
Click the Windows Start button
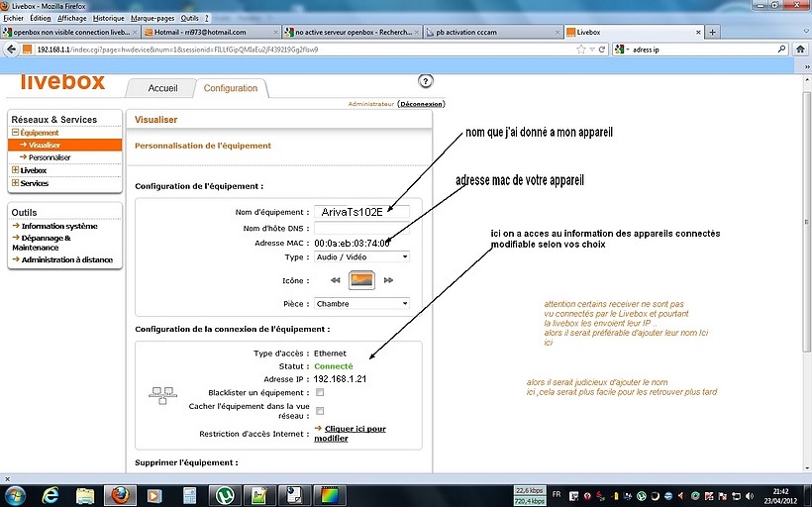click(x=14, y=493)
